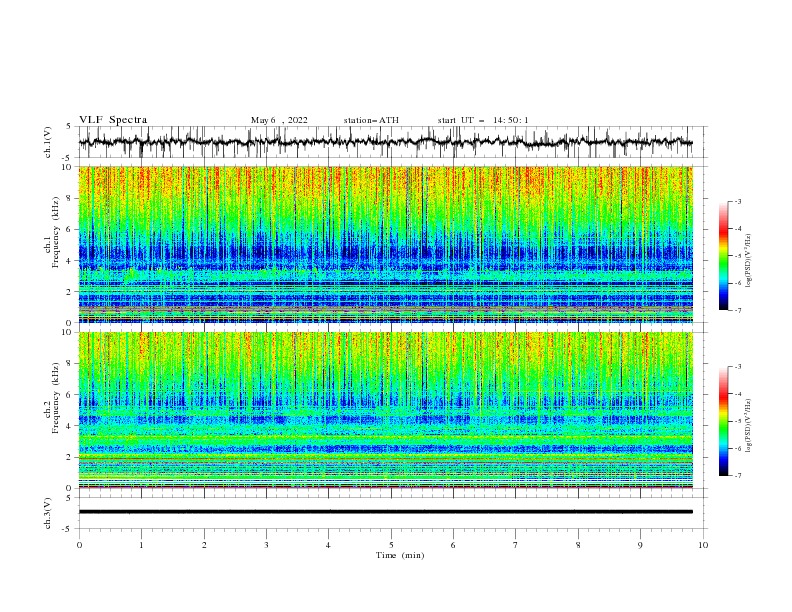Click the time axis tick label "0"
The height and width of the screenshot is (612, 792).
(79, 545)
